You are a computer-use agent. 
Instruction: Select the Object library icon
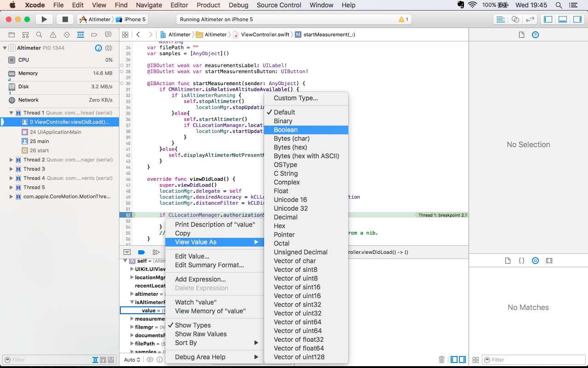(x=535, y=260)
